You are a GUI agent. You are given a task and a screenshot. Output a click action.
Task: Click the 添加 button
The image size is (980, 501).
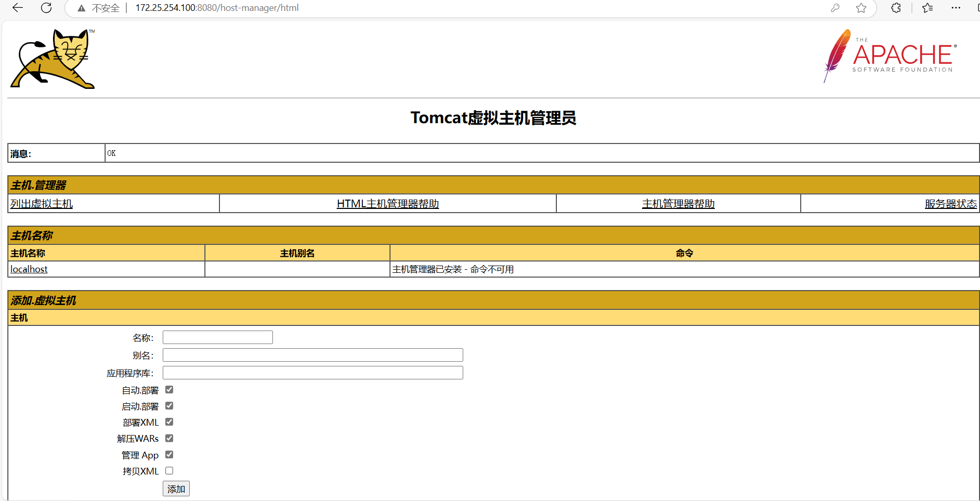point(176,489)
